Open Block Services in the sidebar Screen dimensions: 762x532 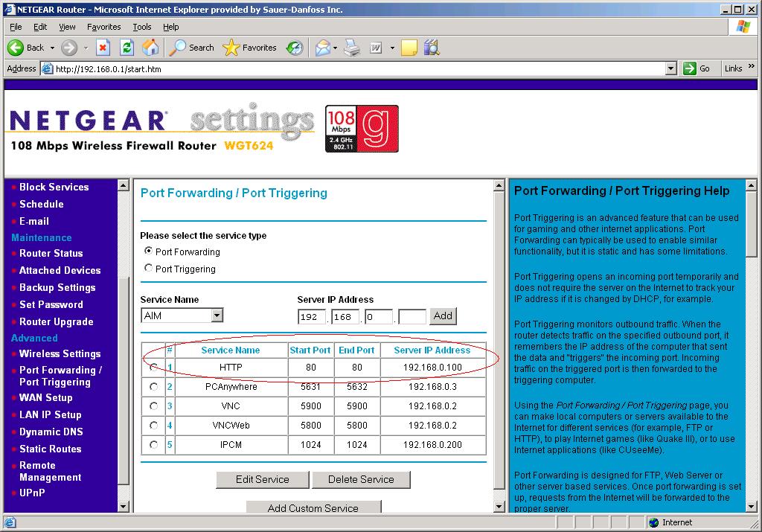point(54,187)
